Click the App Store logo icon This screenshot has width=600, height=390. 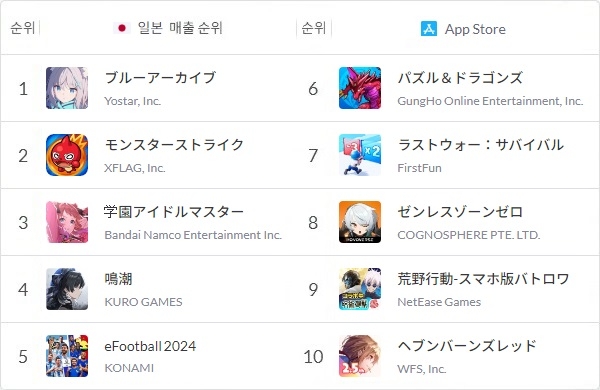pos(429,29)
